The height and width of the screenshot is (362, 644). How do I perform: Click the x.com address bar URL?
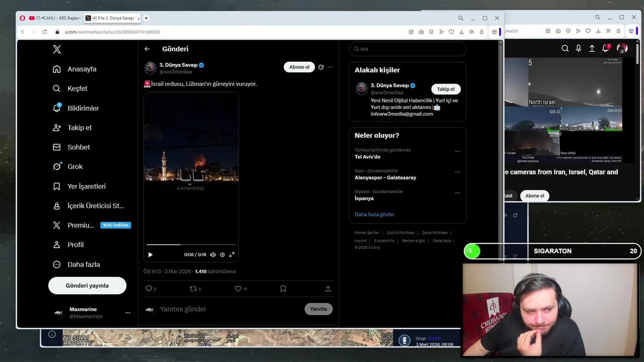pyautogui.click(x=112, y=32)
